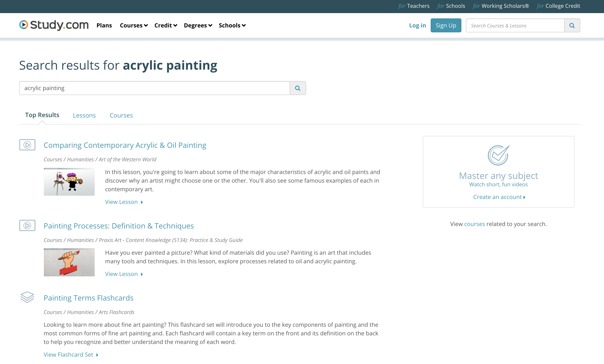Select the video play icon next to first lesson
The image size is (604, 364).
coord(27,145)
